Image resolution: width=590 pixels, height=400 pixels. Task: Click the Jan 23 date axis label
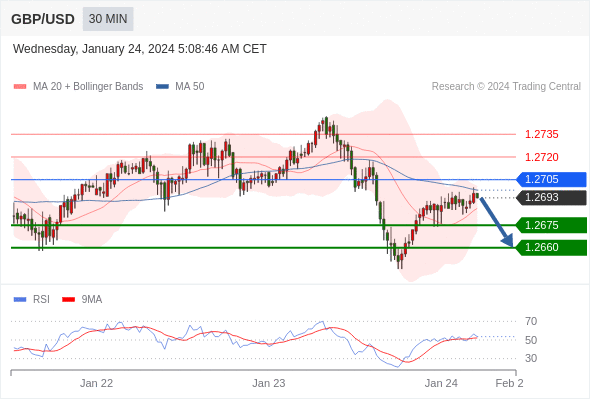[x=269, y=383]
